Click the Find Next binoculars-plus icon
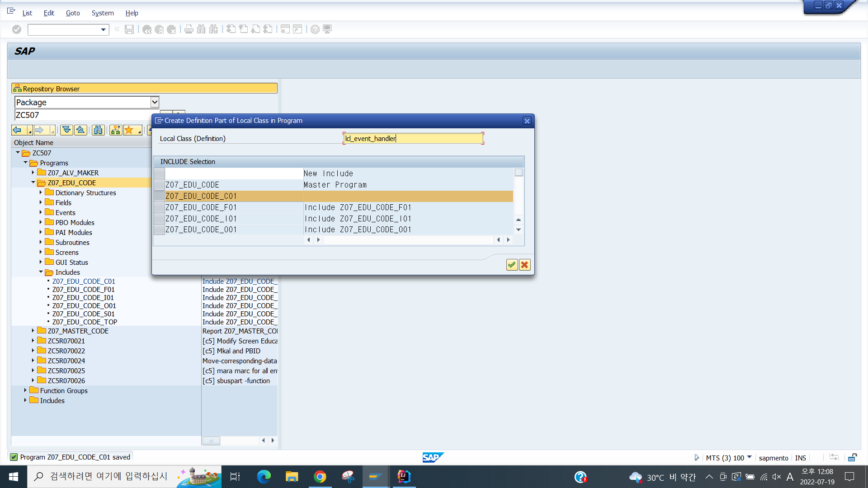 (x=213, y=29)
